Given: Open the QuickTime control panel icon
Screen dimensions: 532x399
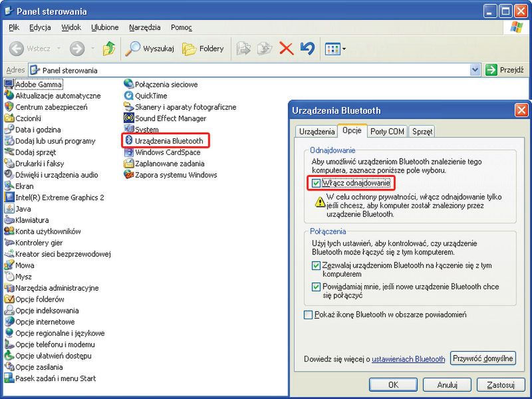Looking at the screenshot, I should 128,95.
